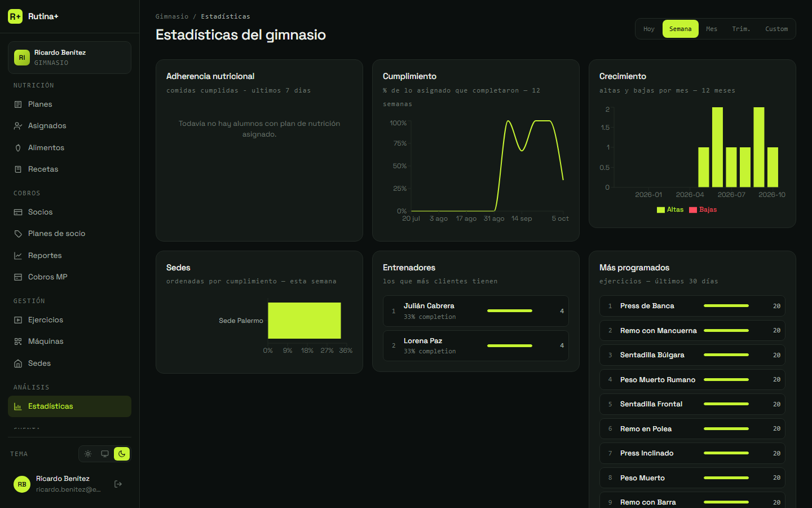
Task: Switch theme to system mode
Action: point(105,454)
